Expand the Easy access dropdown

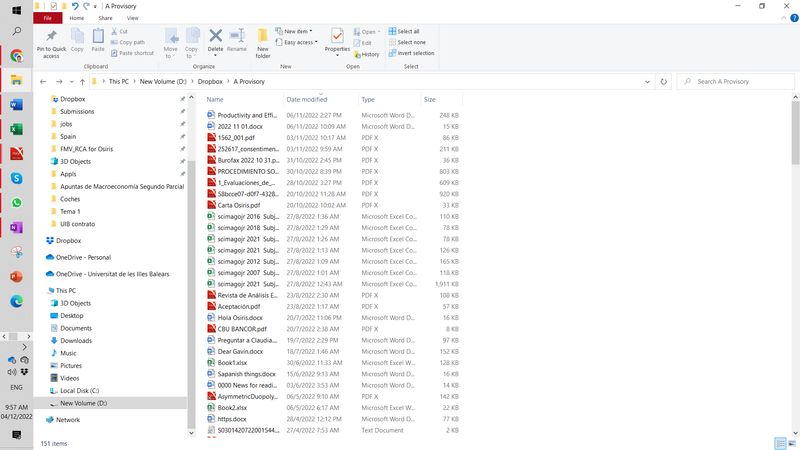pos(299,42)
